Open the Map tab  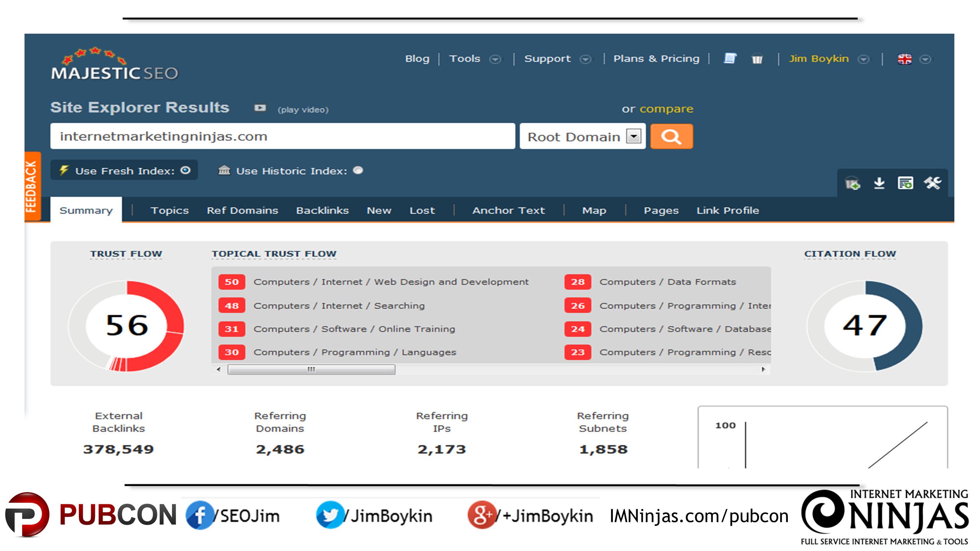point(594,210)
